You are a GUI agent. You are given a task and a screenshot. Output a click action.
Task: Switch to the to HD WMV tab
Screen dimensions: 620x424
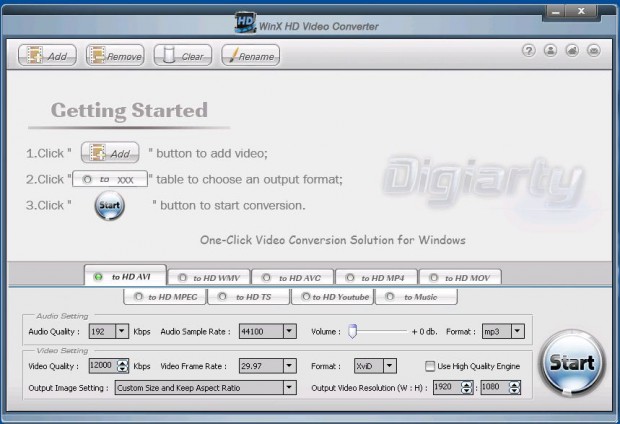tap(209, 278)
